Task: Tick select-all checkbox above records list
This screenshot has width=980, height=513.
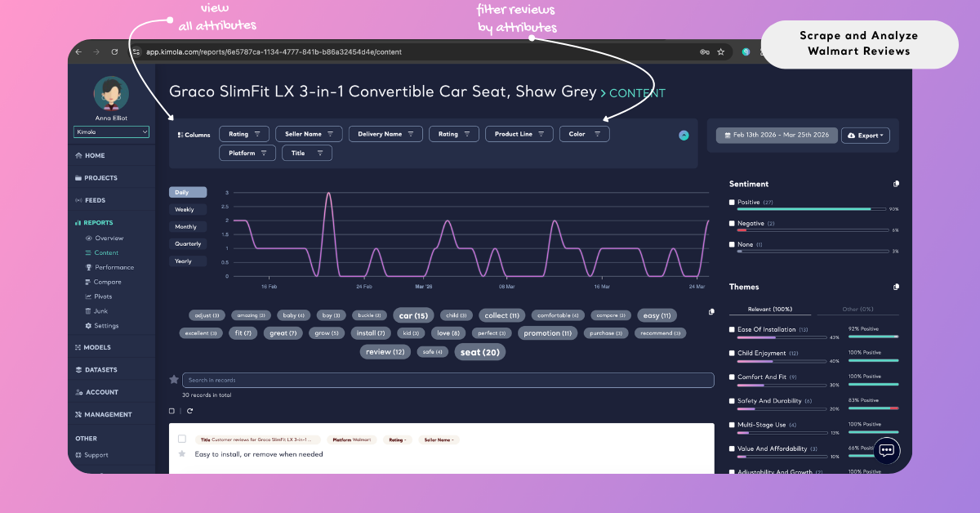Action: [171, 411]
